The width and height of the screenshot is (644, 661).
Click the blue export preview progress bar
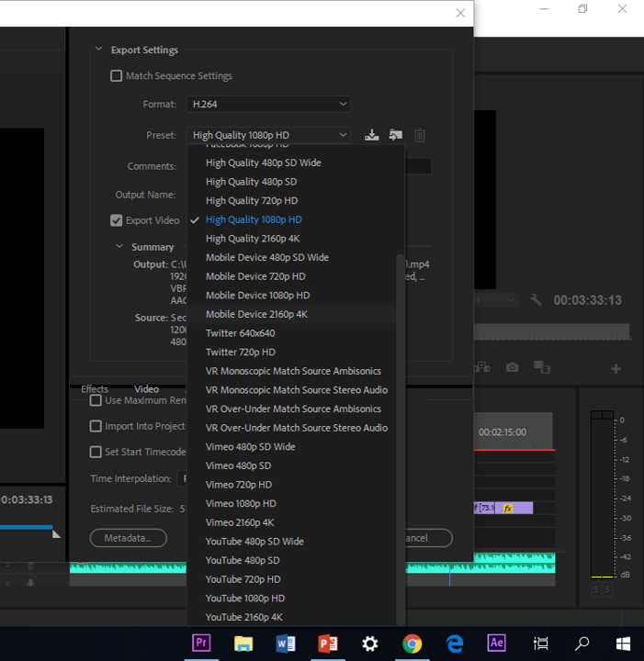point(26,527)
